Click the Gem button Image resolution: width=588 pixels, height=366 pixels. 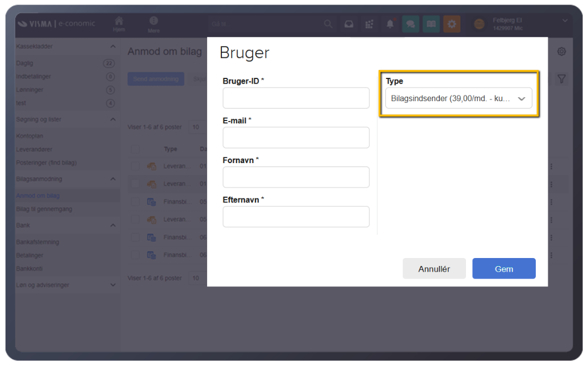click(503, 268)
